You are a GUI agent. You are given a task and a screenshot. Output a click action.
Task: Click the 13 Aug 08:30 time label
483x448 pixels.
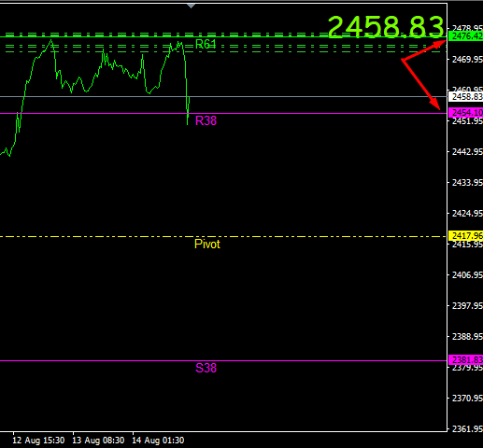pyautogui.click(x=98, y=441)
